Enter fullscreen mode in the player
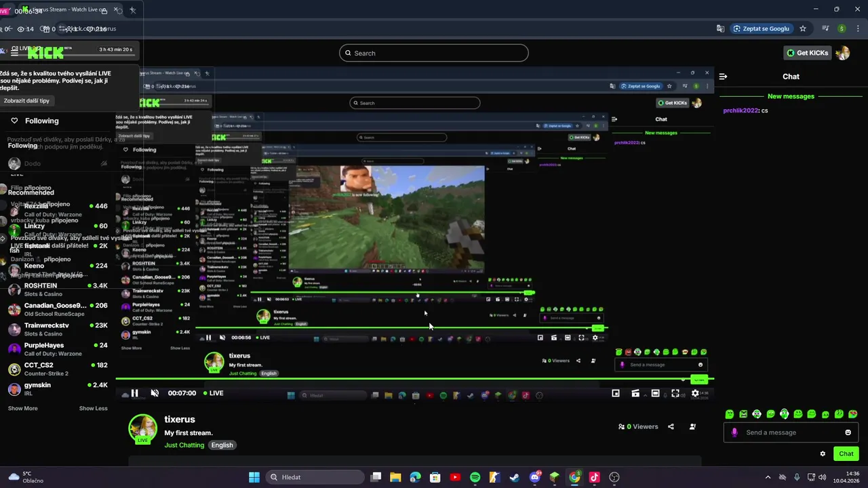Image resolution: width=868 pixels, height=488 pixels. [675, 393]
